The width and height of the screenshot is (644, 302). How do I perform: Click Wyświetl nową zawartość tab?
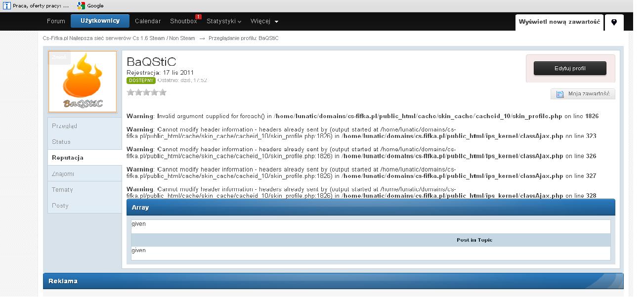tap(559, 22)
